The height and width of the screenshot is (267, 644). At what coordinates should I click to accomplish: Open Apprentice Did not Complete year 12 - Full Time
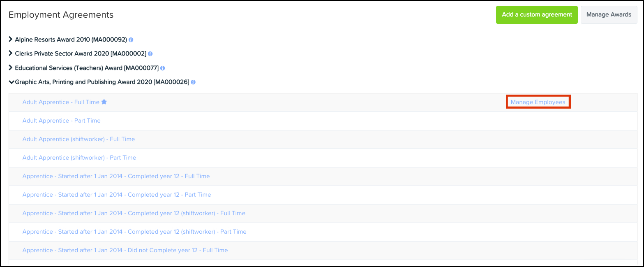pyautogui.click(x=125, y=250)
